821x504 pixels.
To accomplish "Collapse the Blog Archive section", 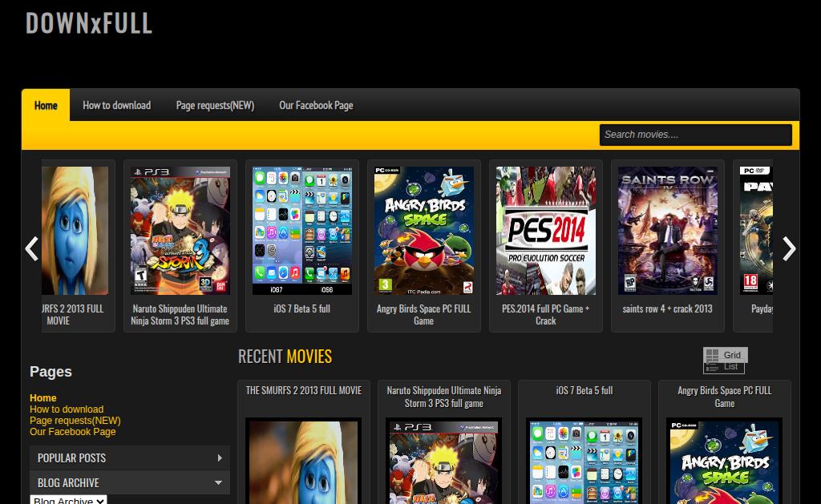I will point(129,482).
